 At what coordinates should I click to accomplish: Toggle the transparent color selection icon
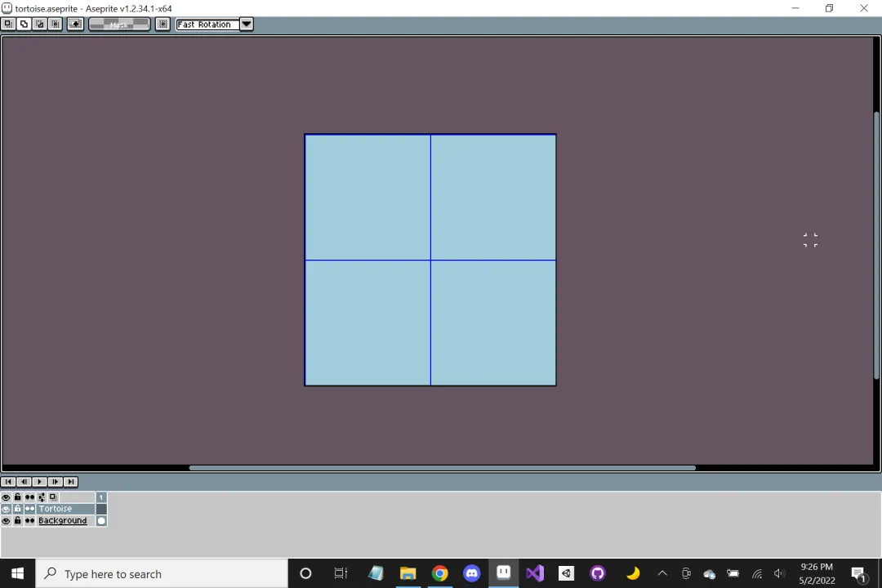pos(75,24)
